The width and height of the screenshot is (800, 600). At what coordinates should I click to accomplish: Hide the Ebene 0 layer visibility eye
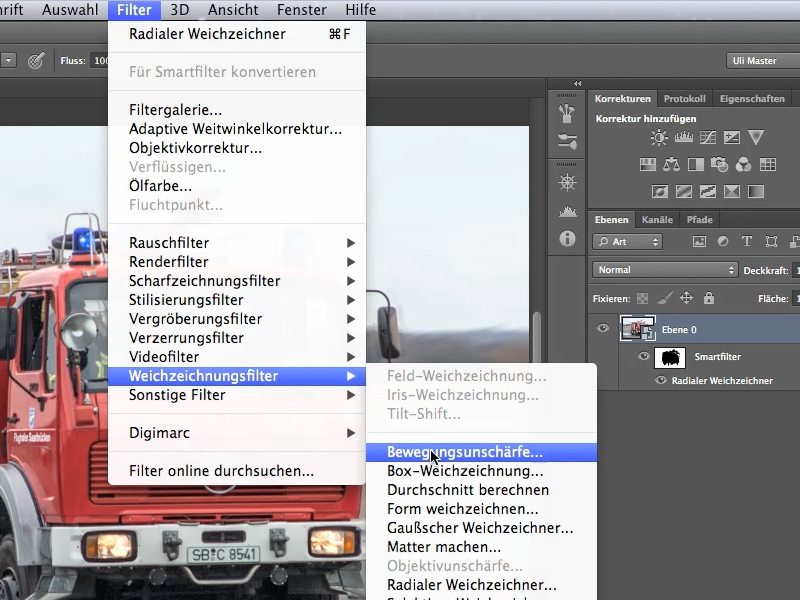pyautogui.click(x=603, y=328)
